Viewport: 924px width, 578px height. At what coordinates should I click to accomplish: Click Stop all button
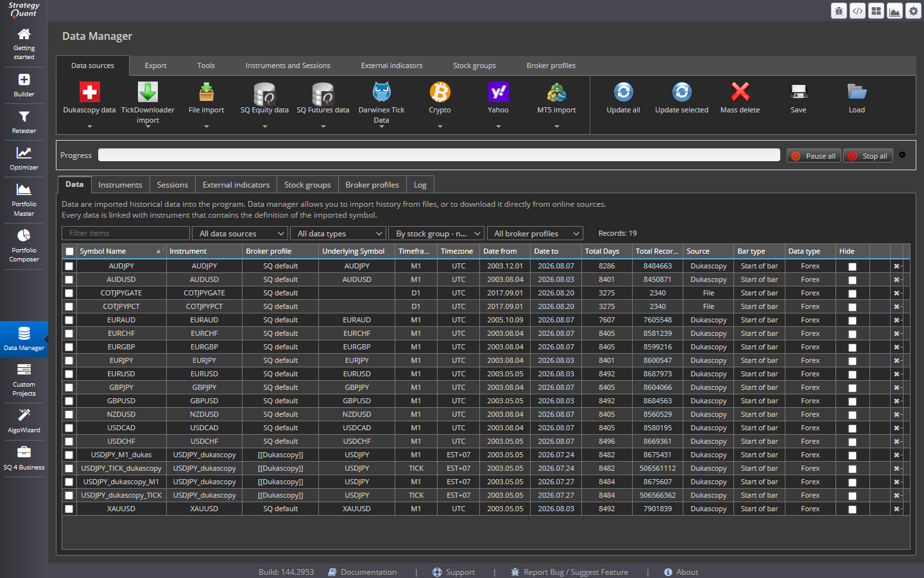(x=868, y=155)
